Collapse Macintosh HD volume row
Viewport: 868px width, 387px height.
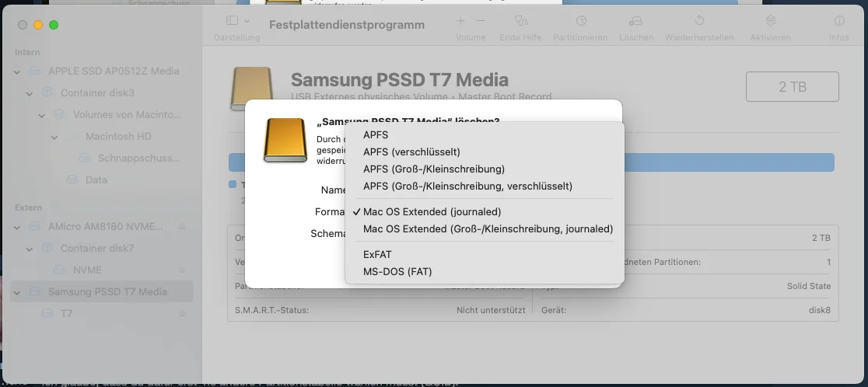(x=54, y=137)
